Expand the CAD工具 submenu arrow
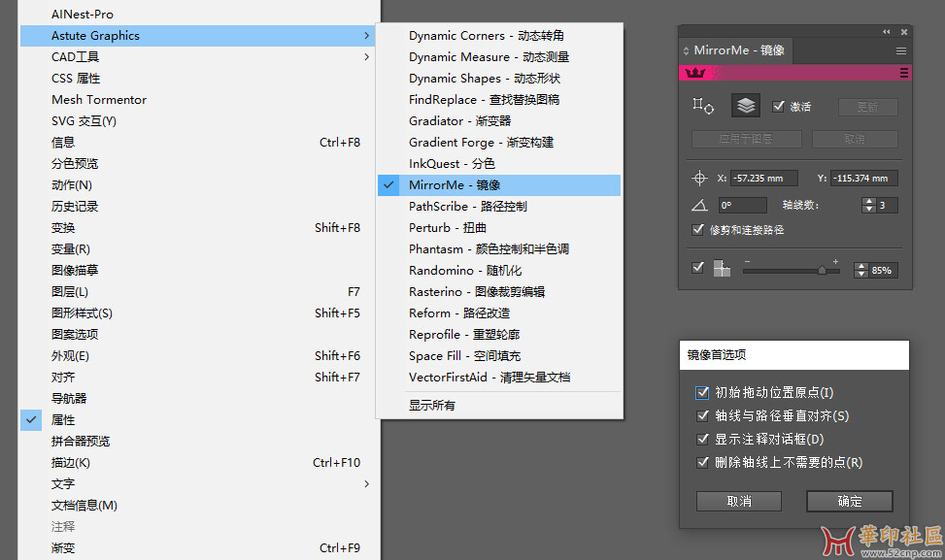This screenshot has height=560, width=945. 366,56
